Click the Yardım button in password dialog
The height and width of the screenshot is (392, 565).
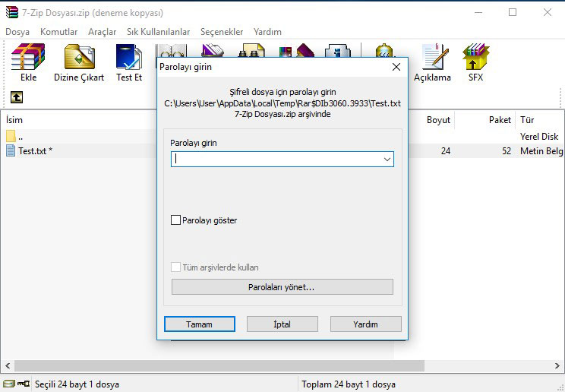[366, 324]
